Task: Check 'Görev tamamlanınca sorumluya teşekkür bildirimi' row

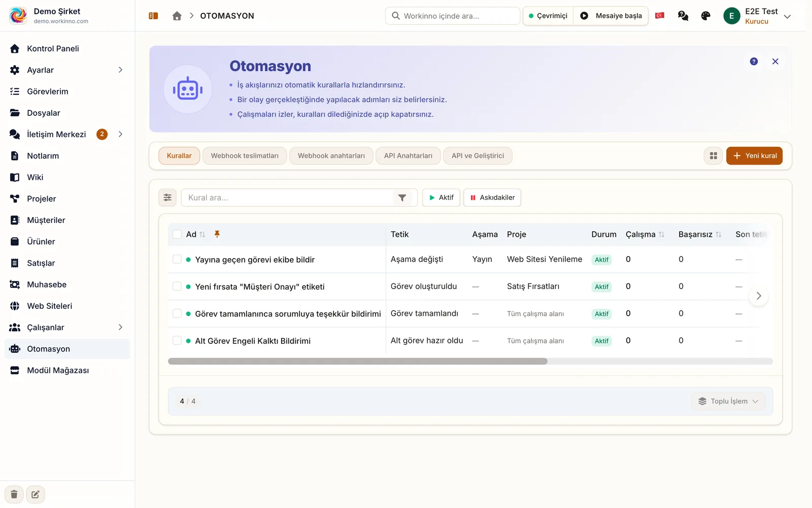Action: pyautogui.click(x=177, y=313)
